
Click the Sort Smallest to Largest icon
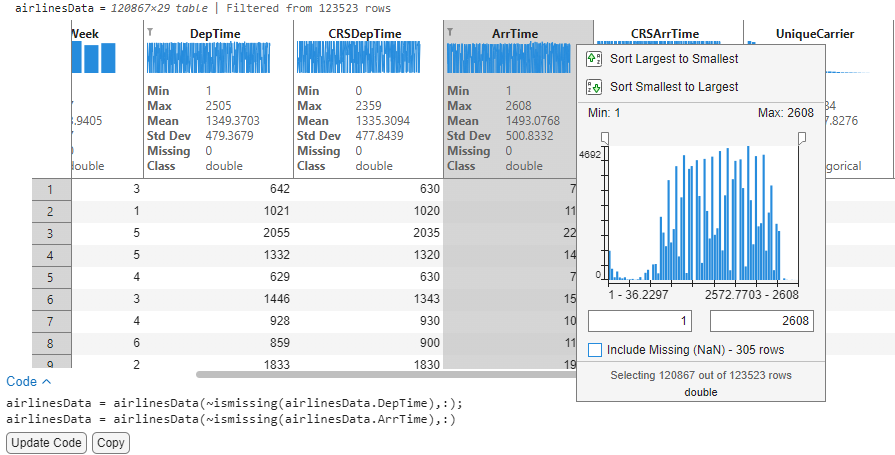coord(594,87)
